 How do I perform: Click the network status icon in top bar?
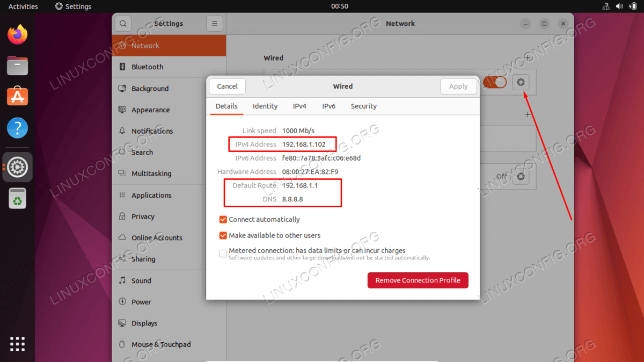606,6
